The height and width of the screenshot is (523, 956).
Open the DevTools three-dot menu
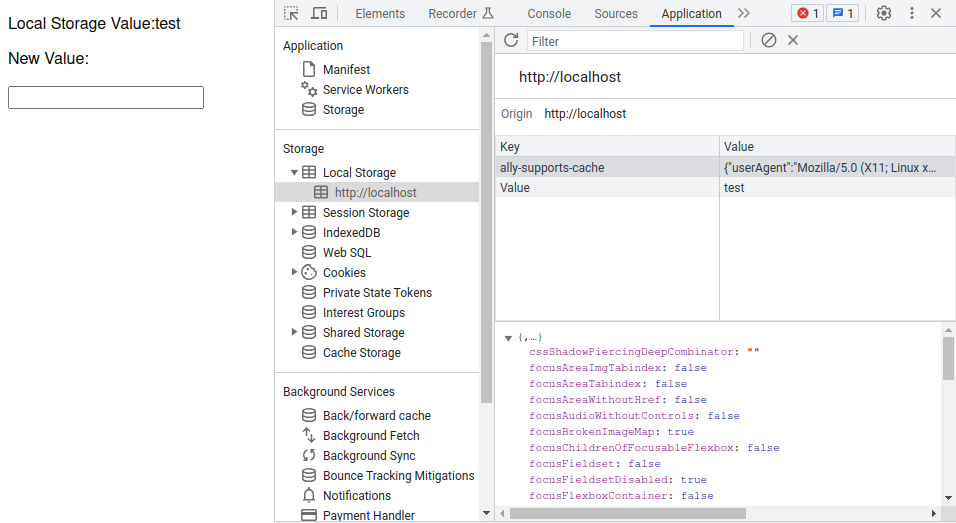(x=911, y=13)
